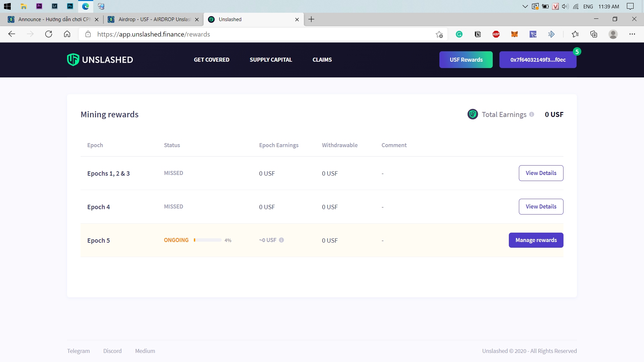This screenshot has height=362, width=644.
Task: Open browser Collections icon
Action: pos(594,34)
